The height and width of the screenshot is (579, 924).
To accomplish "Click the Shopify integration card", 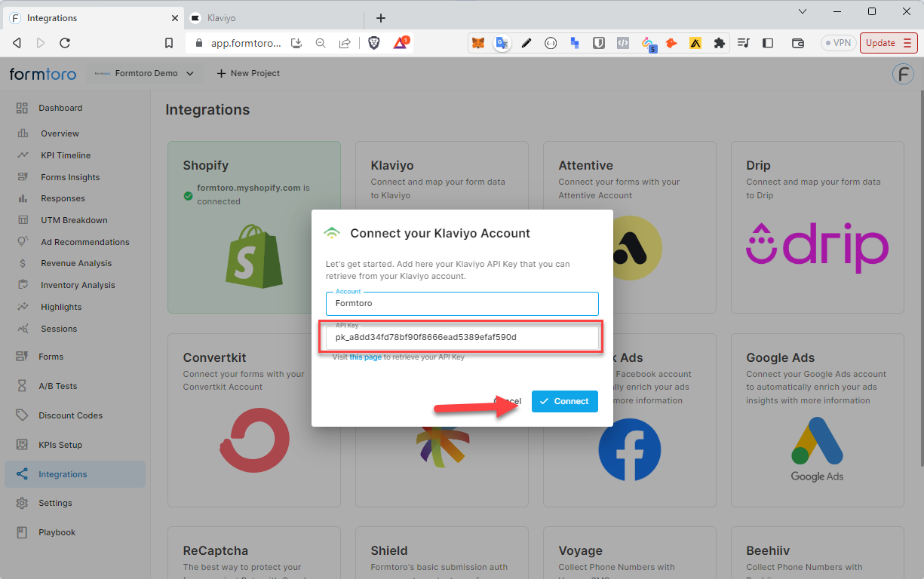I will [254, 227].
